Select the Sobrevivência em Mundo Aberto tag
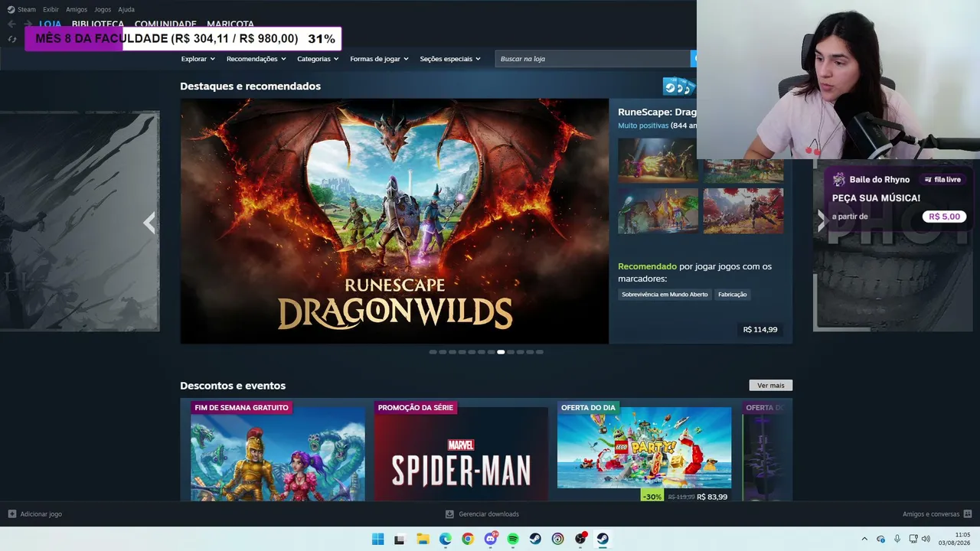980x551 pixels. click(x=665, y=295)
